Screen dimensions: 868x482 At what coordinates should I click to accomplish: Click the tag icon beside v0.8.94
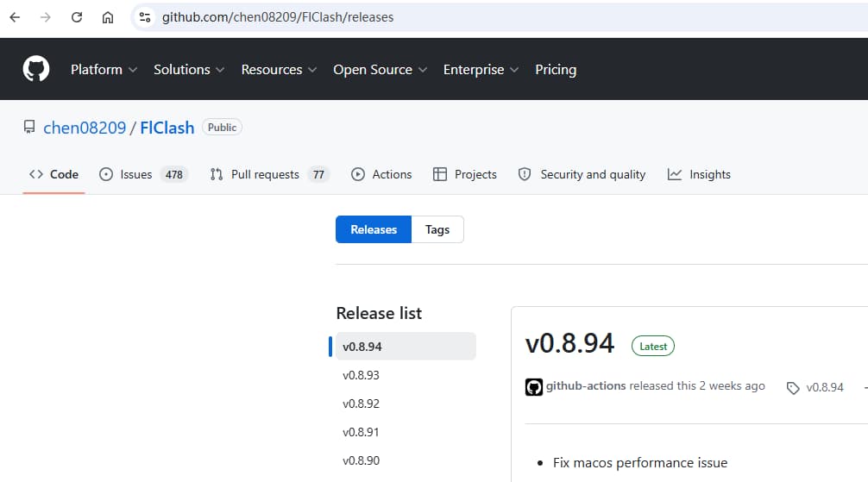pyautogui.click(x=793, y=388)
